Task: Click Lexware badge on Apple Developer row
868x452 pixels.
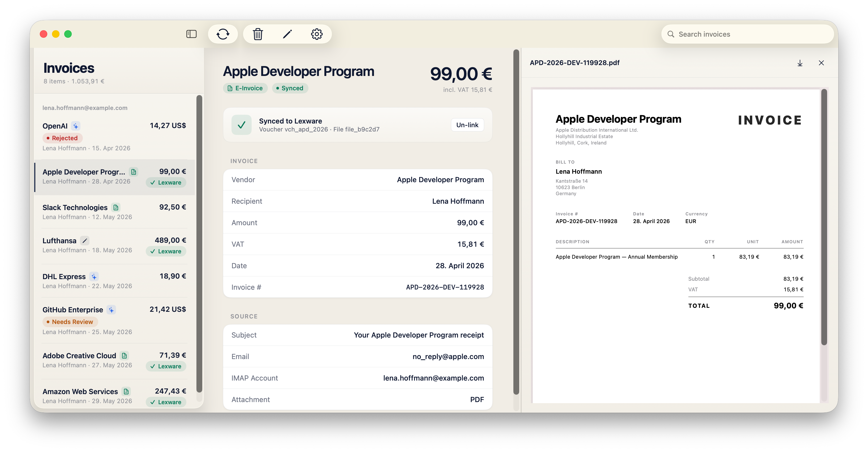Action: coord(166,182)
